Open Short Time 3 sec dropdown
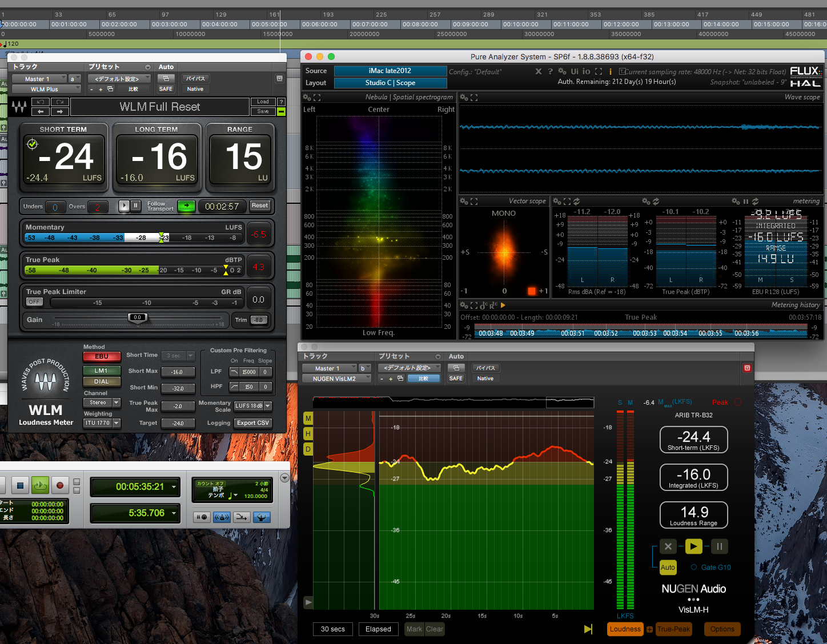The image size is (827, 644). click(178, 356)
